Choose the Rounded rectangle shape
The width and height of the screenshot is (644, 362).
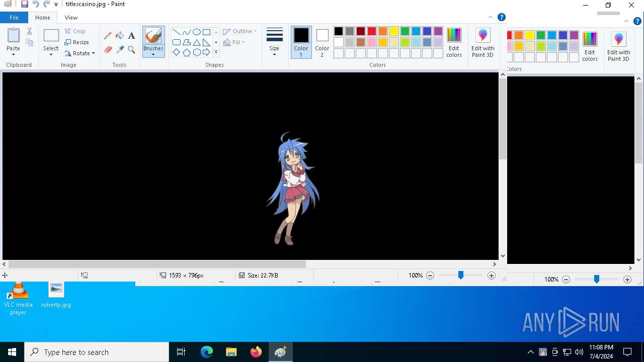click(177, 42)
